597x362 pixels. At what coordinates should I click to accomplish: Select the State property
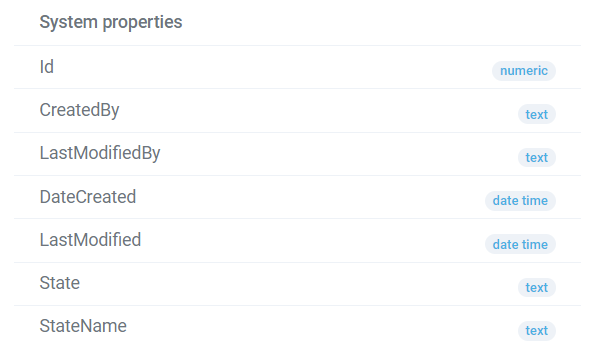click(x=60, y=283)
